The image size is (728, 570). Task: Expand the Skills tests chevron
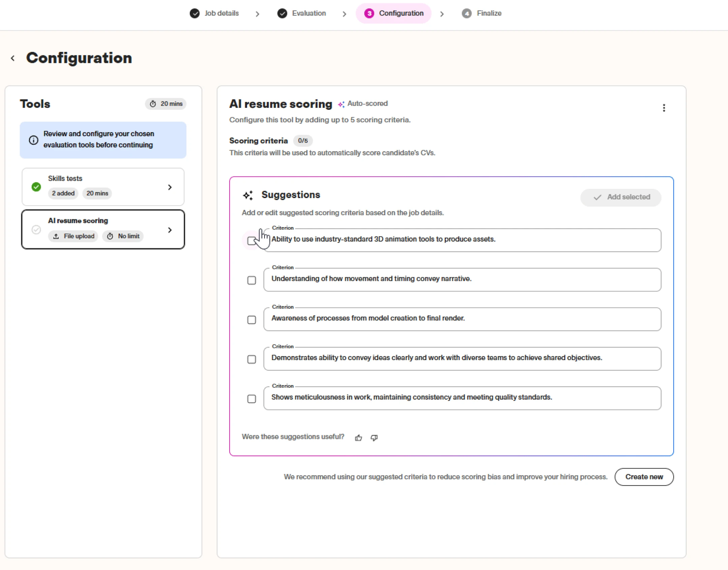pyautogui.click(x=170, y=187)
